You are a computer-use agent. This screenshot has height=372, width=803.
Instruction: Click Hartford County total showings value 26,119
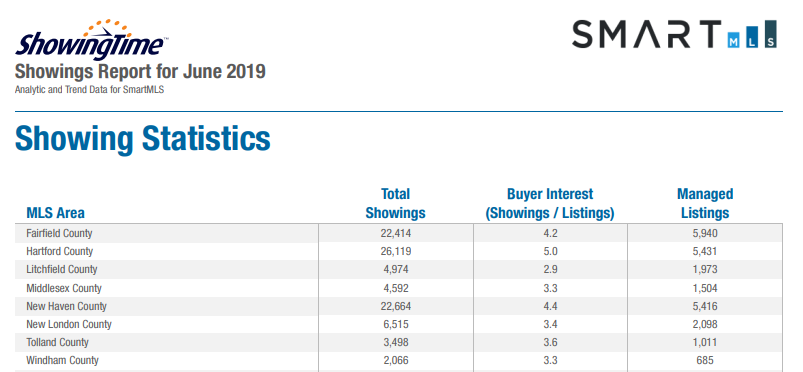pos(396,252)
